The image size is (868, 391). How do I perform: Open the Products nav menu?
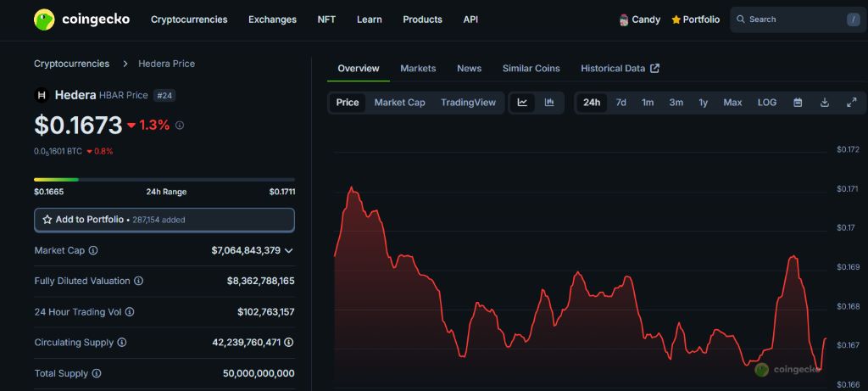click(x=422, y=20)
